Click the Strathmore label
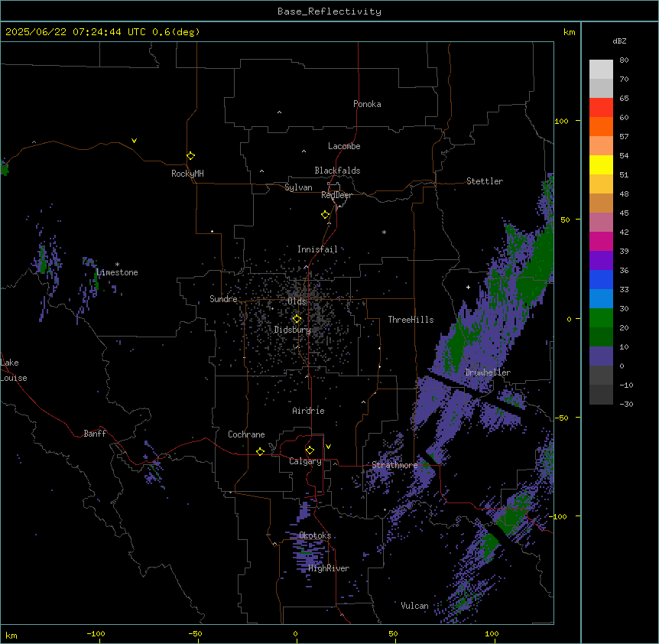This screenshot has width=659, height=644. pyautogui.click(x=394, y=465)
